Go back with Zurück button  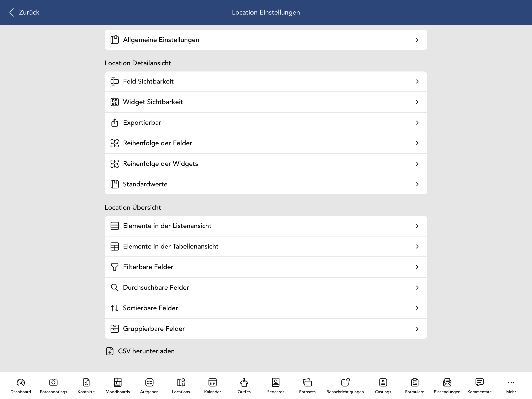point(24,12)
